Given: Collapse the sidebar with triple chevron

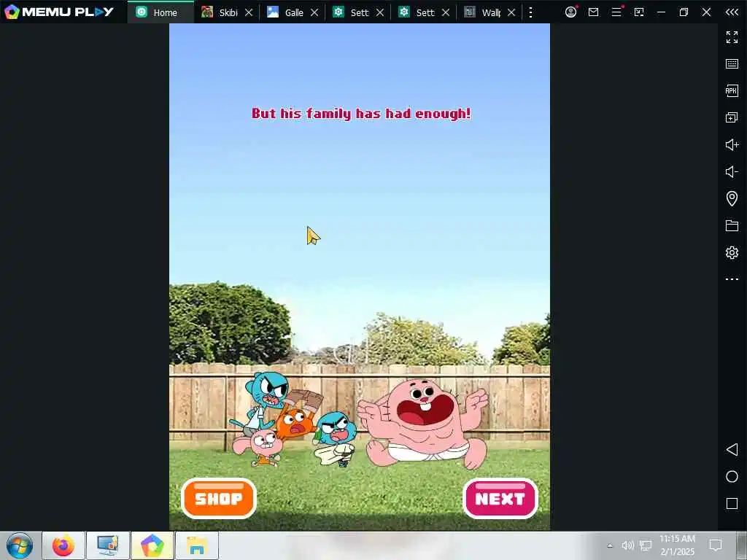Looking at the screenshot, I should [732, 12].
